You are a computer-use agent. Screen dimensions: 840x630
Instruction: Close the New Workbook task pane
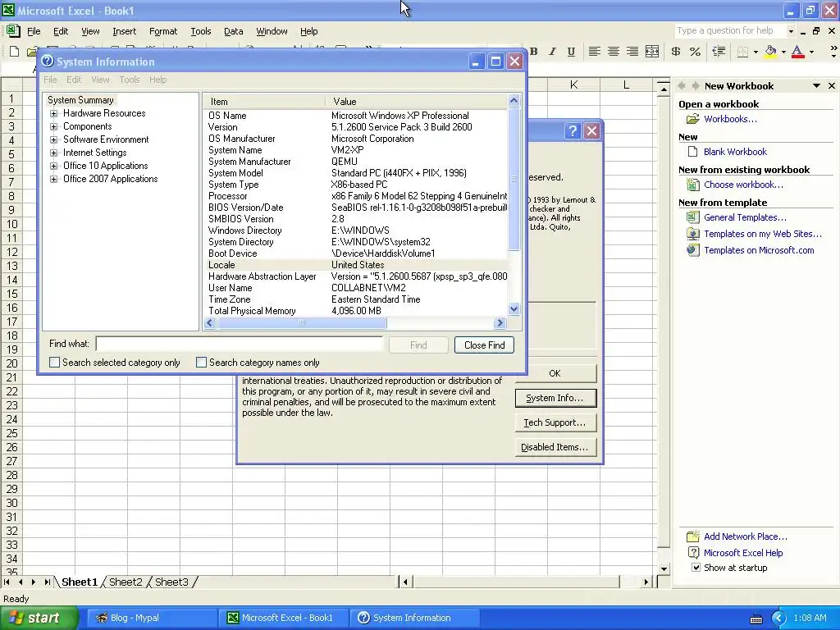tap(832, 85)
